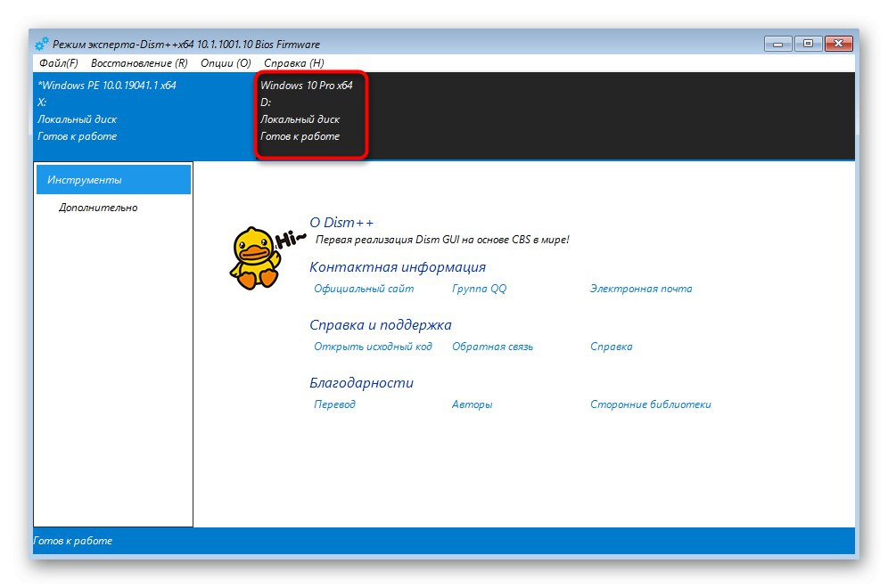Click the Открыть исходный код link

pyautogui.click(x=373, y=347)
